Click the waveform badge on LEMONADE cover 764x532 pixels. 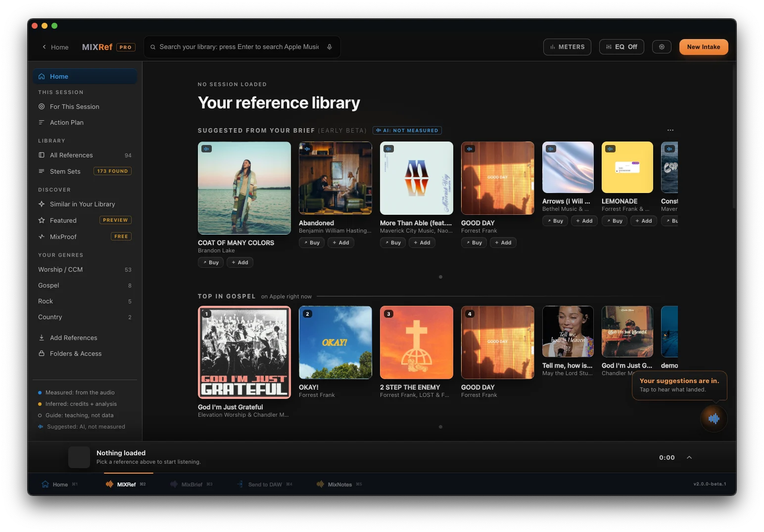pos(610,148)
